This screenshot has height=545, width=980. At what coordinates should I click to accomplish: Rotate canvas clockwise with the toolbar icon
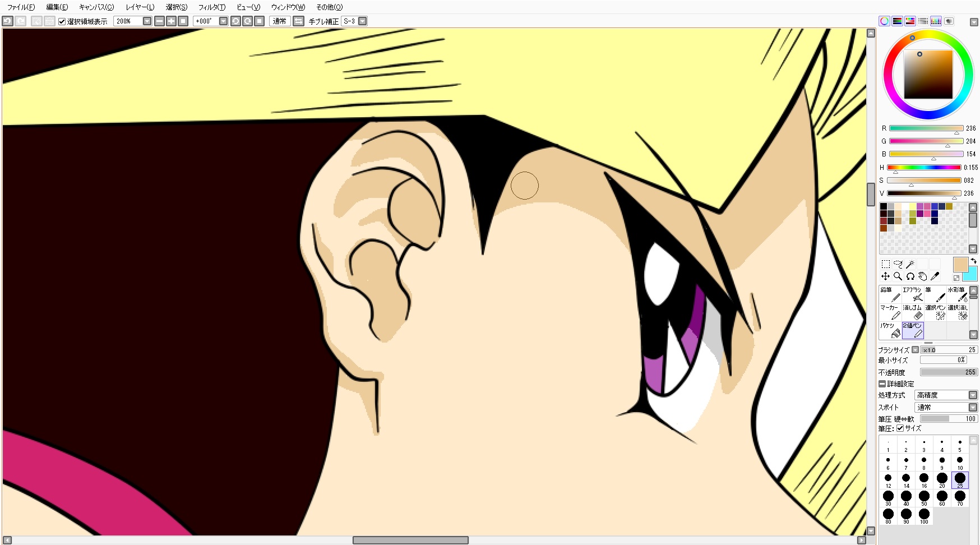point(247,21)
